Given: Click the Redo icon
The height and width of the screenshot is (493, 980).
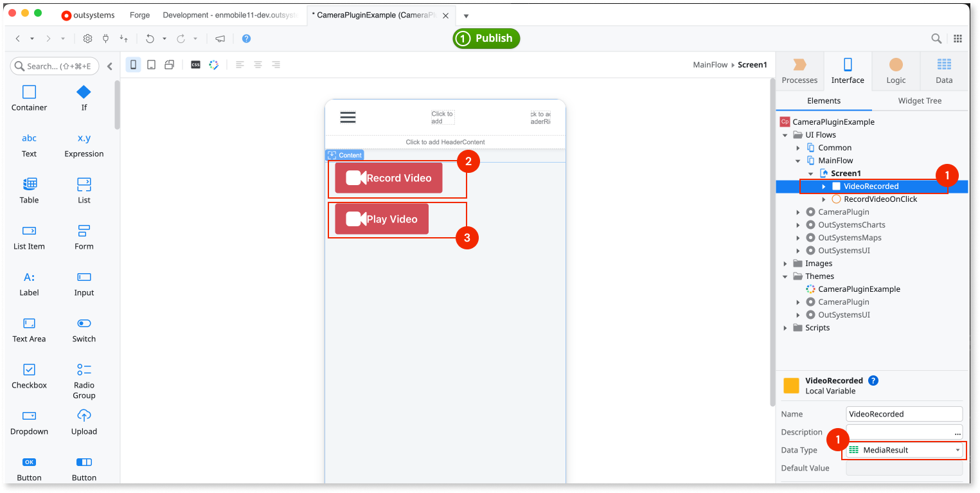Looking at the screenshot, I should coord(182,39).
